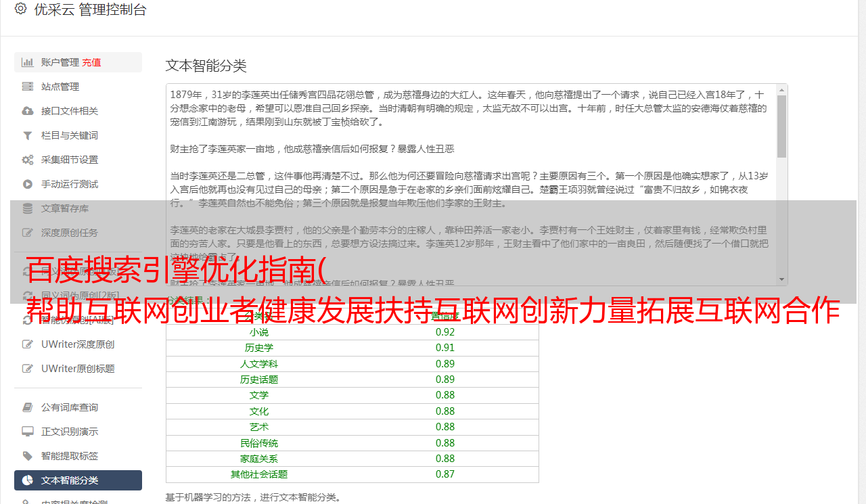Click the edit icon for 深度原创任务

pyautogui.click(x=28, y=233)
